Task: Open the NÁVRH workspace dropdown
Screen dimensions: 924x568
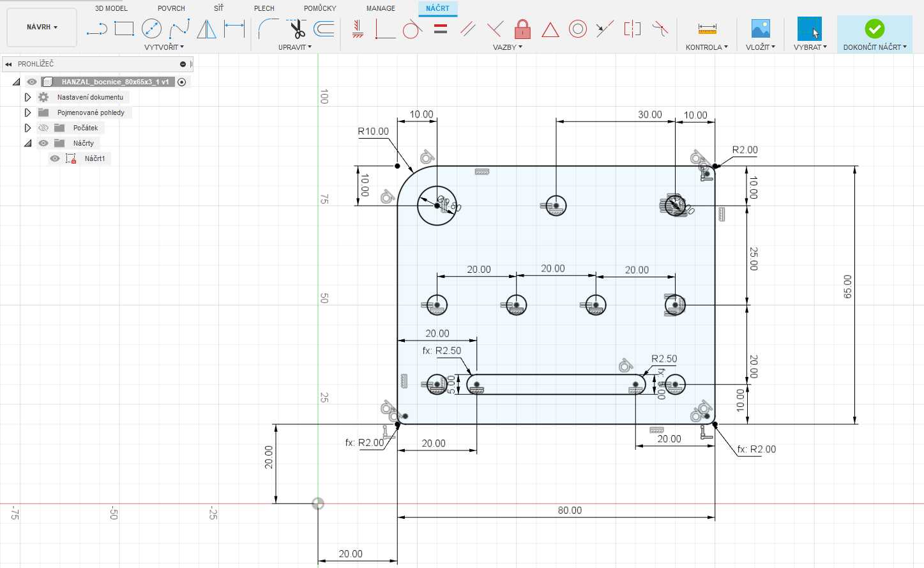Action: coord(42,27)
